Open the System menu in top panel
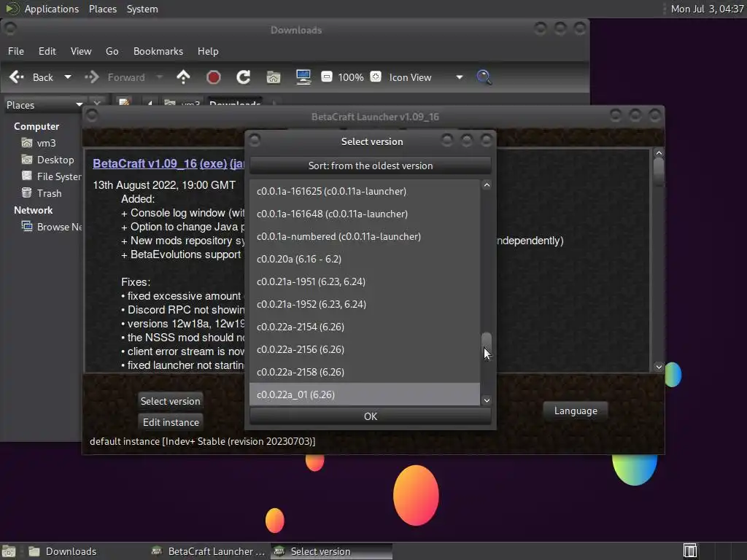747x560 pixels. (142, 9)
